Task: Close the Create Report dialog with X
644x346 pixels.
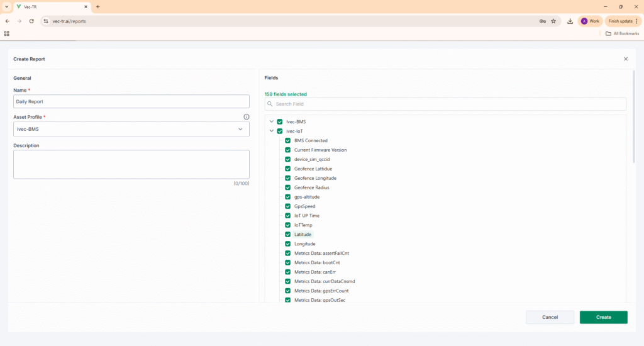Action: (626, 59)
